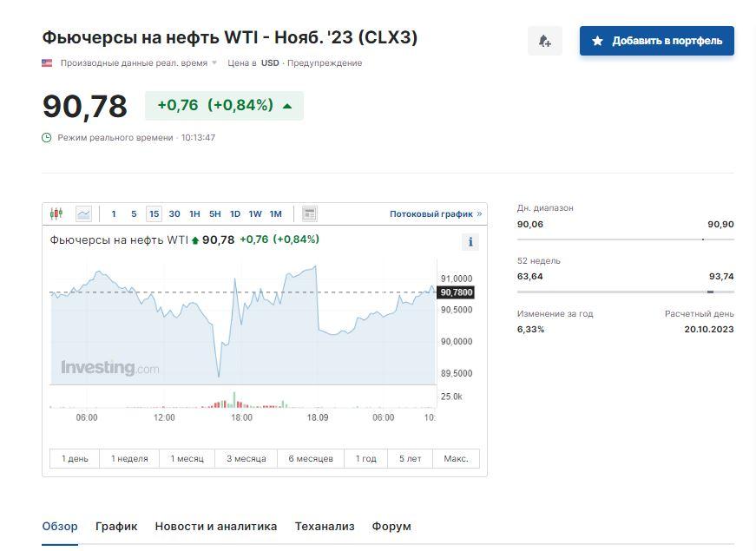Set chart period to '1 месяц'
This screenshot has height=551, width=756.
187,458
